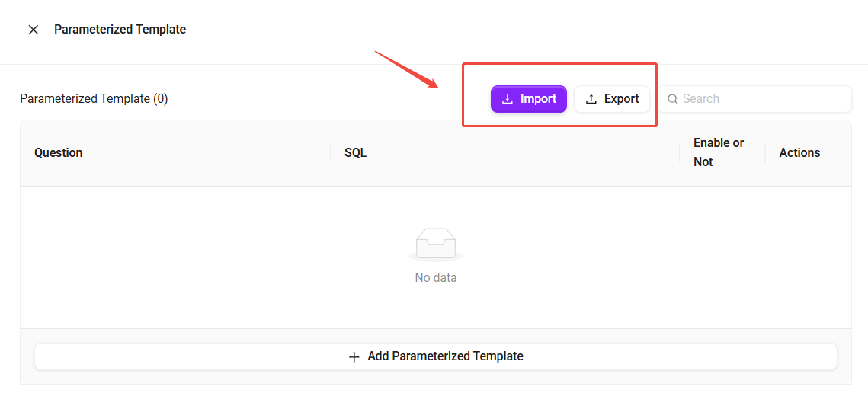The height and width of the screenshot is (406, 868).
Task: Click the magnifier icon in the search box
Action: 673,99
